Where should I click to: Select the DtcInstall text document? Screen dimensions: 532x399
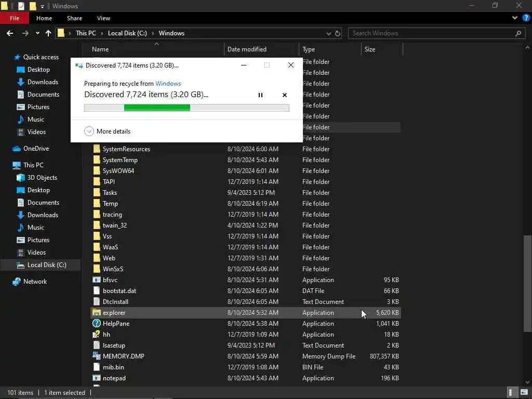(x=115, y=302)
